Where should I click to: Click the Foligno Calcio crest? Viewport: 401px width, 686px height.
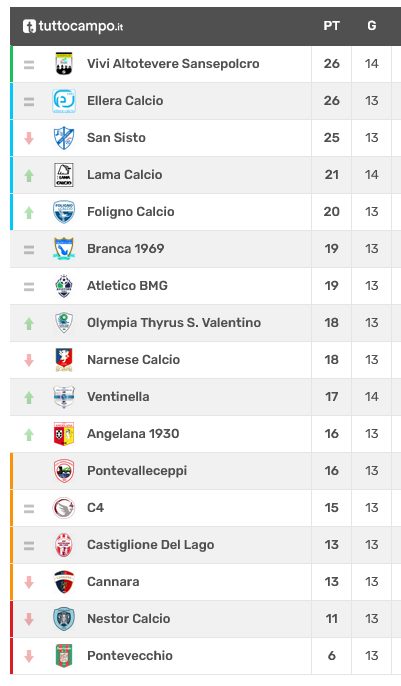[x=64, y=212]
